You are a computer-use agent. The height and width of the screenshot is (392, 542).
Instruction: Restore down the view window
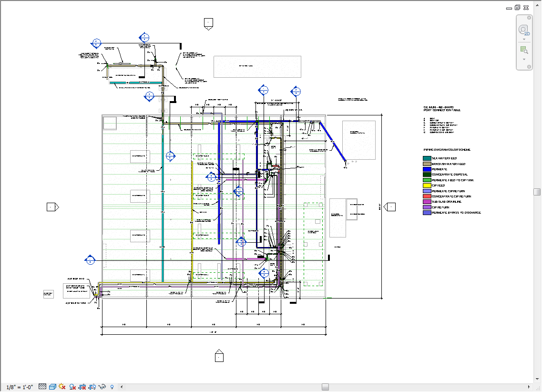[518, 8]
